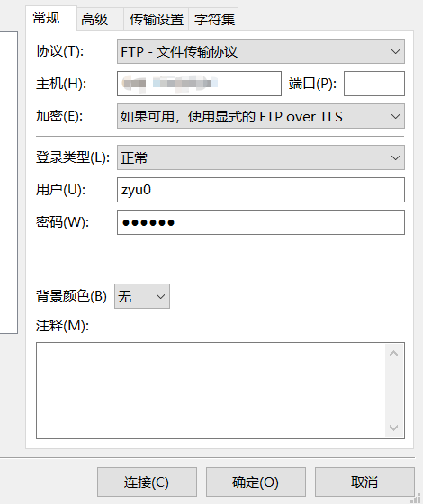Expand the 协议 protocol dropdown
Screen dimensions: 423x504
click(x=261, y=51)
